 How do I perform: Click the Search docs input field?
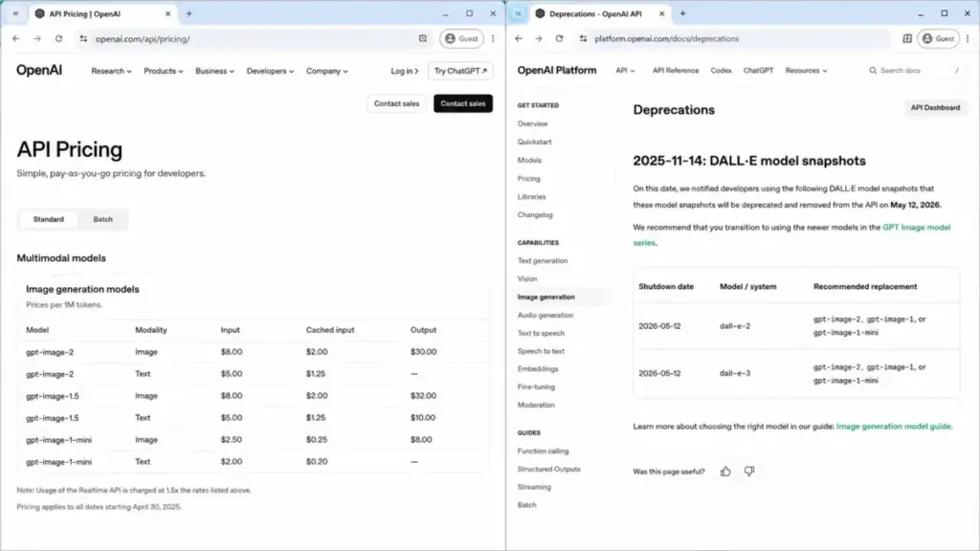click(916, 71)
